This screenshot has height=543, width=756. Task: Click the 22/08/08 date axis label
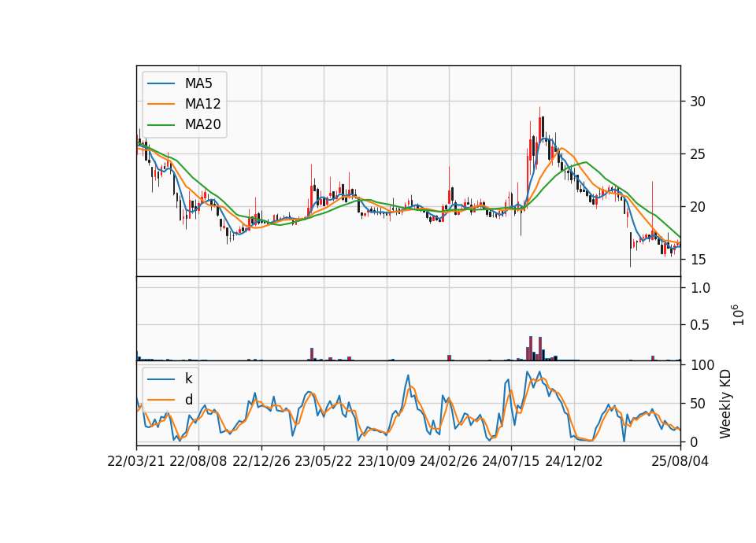(198, 461)
